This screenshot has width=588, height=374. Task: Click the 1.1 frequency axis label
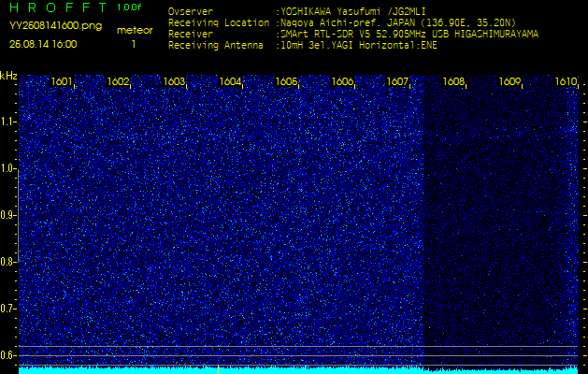tap(8, 122)
